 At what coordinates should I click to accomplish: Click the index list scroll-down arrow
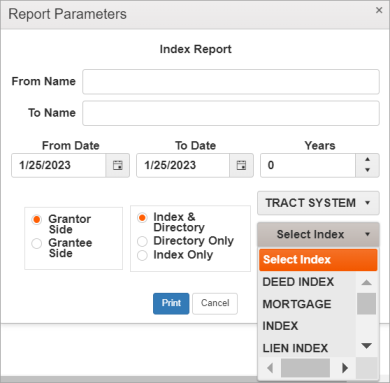pos(366,346)
